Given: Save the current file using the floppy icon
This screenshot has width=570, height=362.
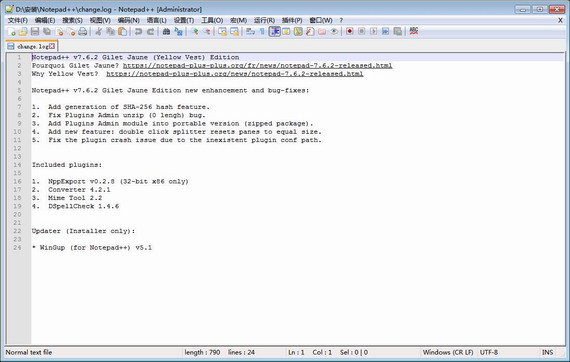Looking at the screenshot, I should click(35, 32).
